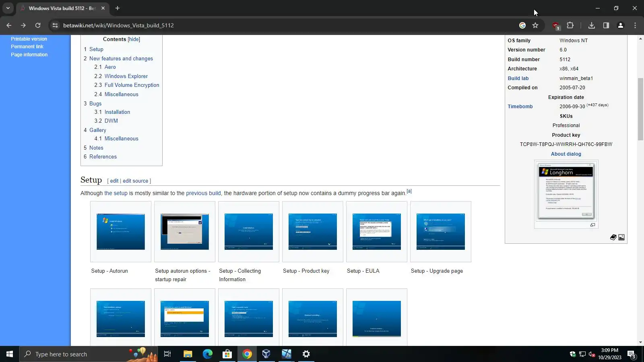Open VirtualBox from the taskbar
Screen dimensions: 644x362
[266, 354]
